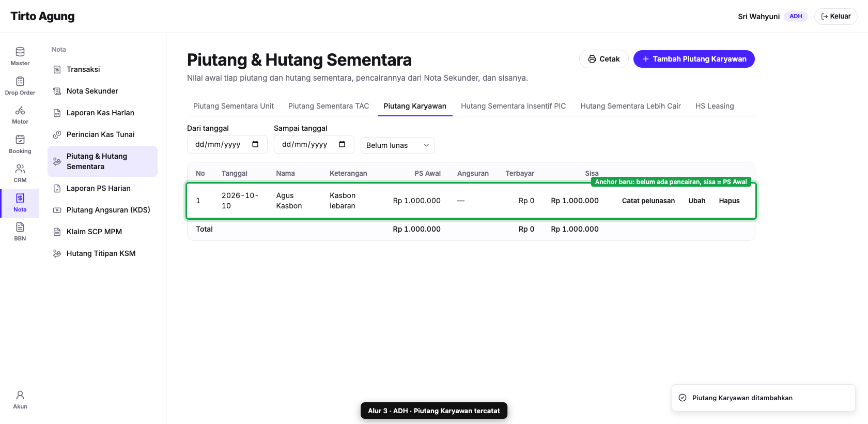This screenshot has height=424, width=868.
Task: Click Ubah on the Agus Kasbon row
Action: point(697,201)
